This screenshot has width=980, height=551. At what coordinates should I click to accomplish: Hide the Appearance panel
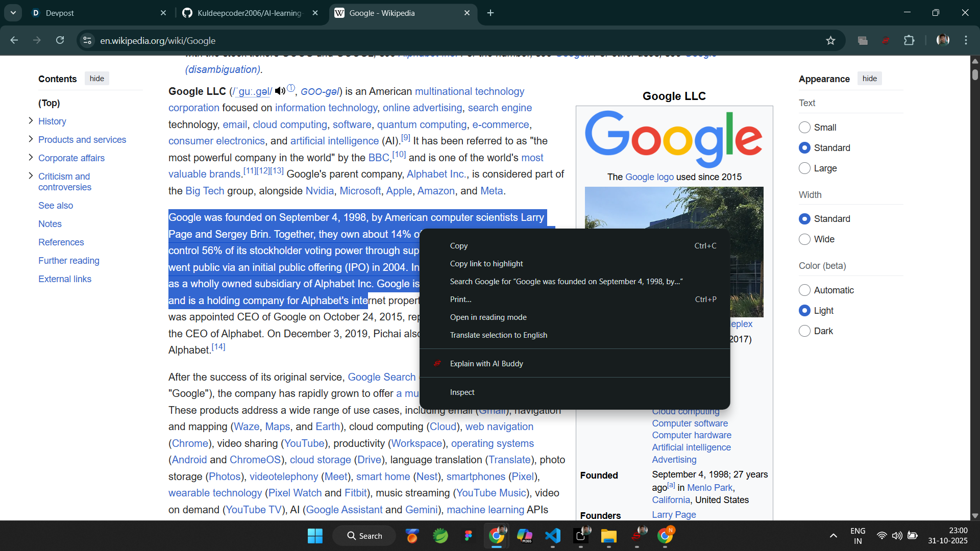(x=869, y=79)
